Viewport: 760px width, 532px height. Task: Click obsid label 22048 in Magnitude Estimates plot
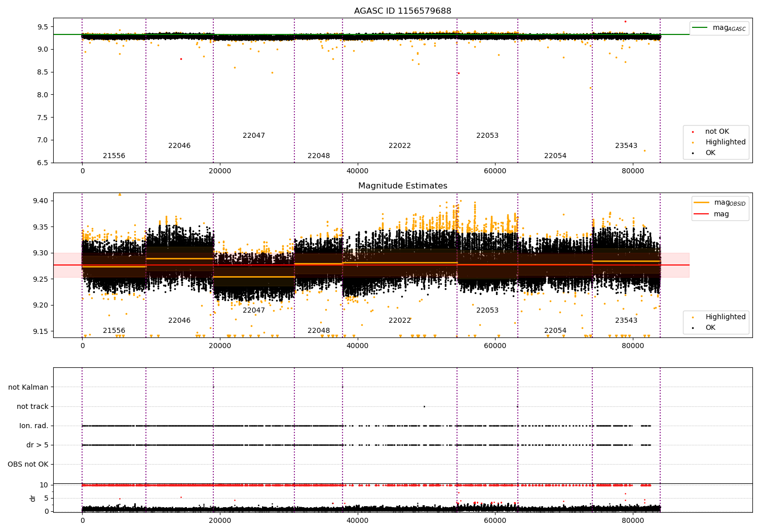pyautogui.click(x=319, y=331)
